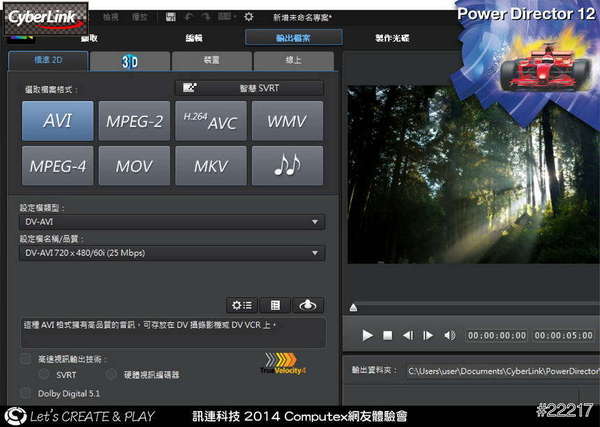The image size is (600, 427).
Task: Enable Dolby Digital 5.1 checkbox
Action: click(x=25, y=393)
